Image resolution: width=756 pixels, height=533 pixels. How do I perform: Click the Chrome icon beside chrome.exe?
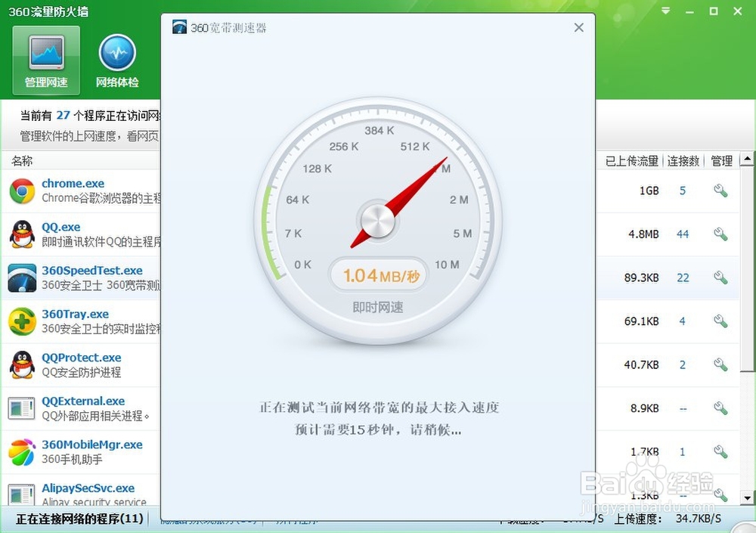20,191
